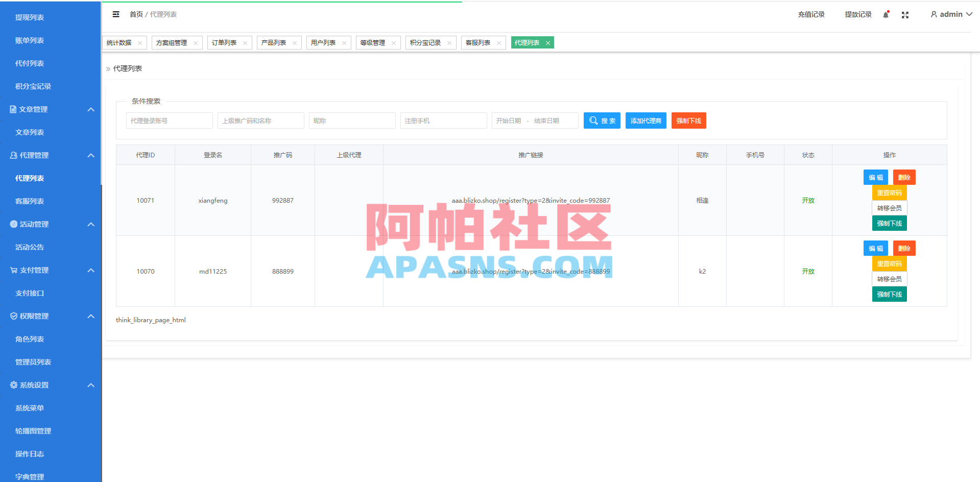Image resolution: width=980 pixels, height=482 pixels.
Task: Close the active 代理列表 tab
Action: (548, 43)
